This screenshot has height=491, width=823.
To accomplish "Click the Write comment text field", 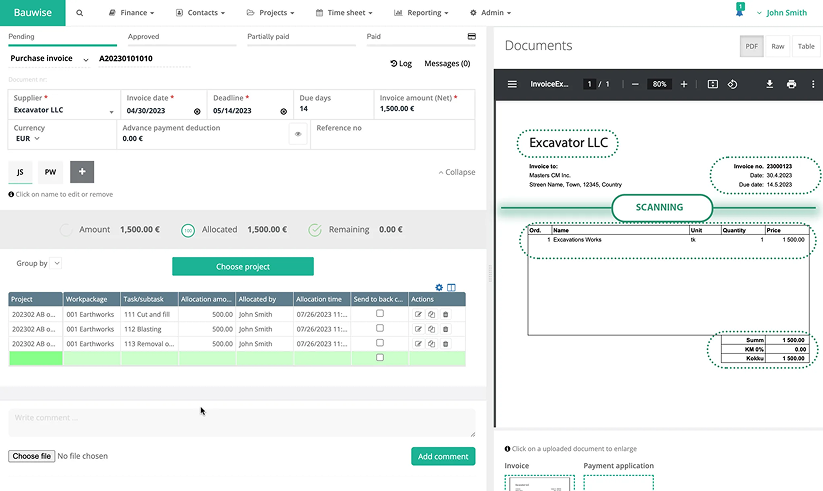I will pyautogui.click(x=241, y=422).
